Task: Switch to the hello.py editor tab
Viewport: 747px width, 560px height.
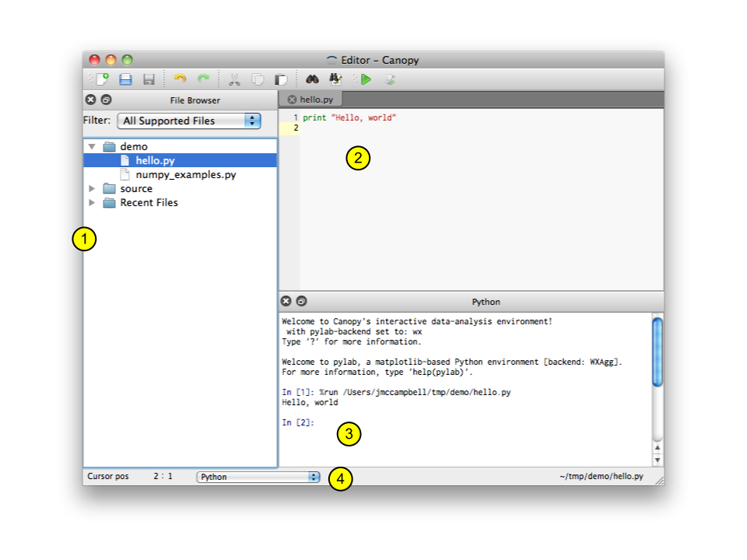Action: (x=317, y=100)
